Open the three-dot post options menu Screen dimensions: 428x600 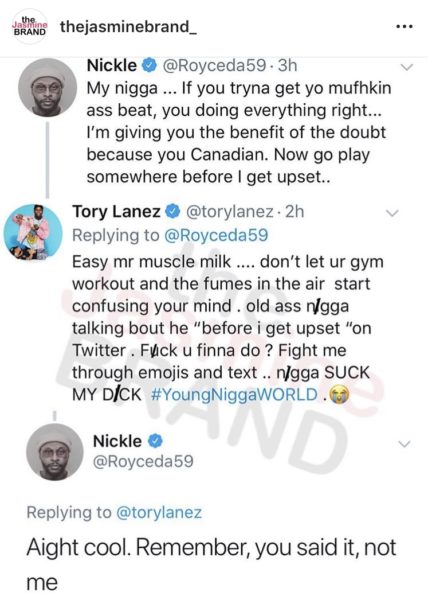(404, 27)
